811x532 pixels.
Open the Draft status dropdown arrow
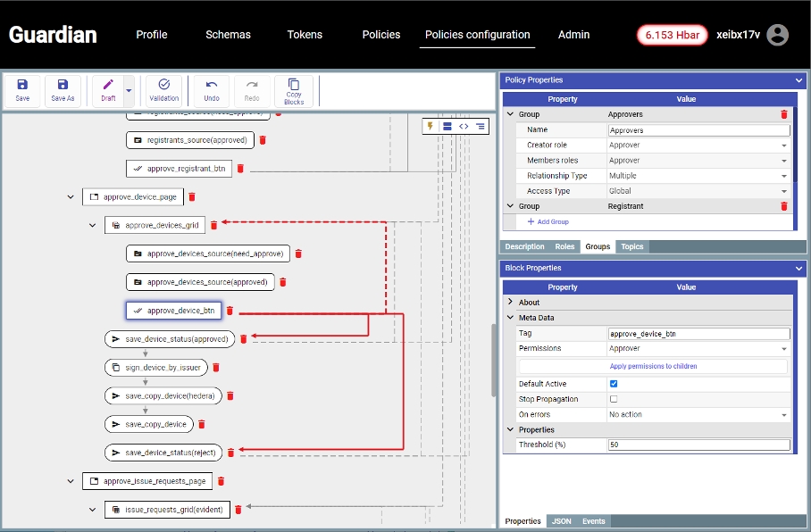(x=130, y=90)
